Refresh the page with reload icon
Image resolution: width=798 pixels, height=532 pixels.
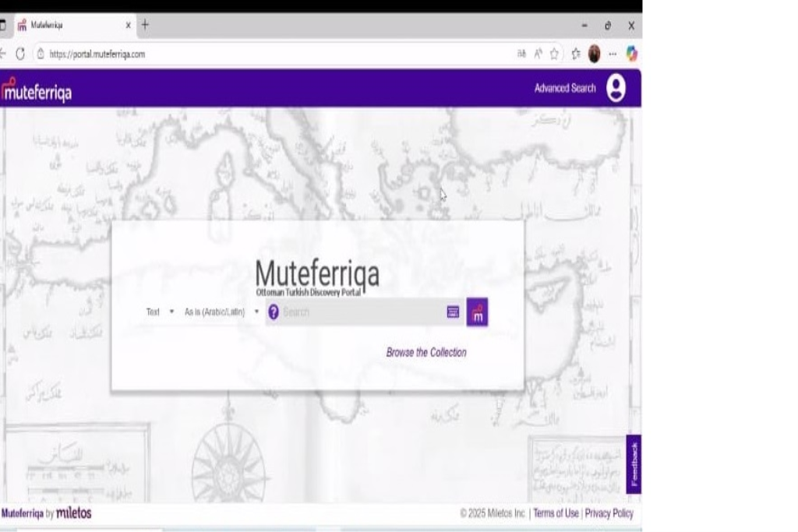[x=20, y=54]
